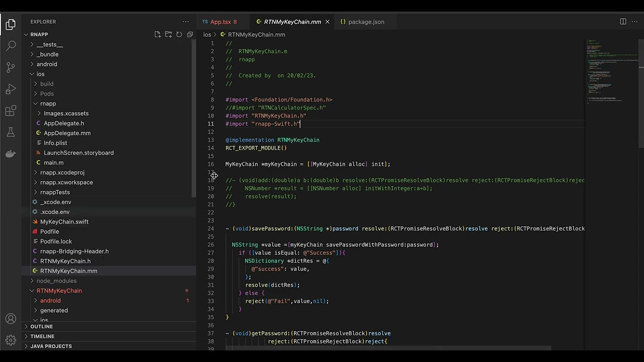Open the Extensions view
Screen dimensions: 644x362
coord(11,111)
